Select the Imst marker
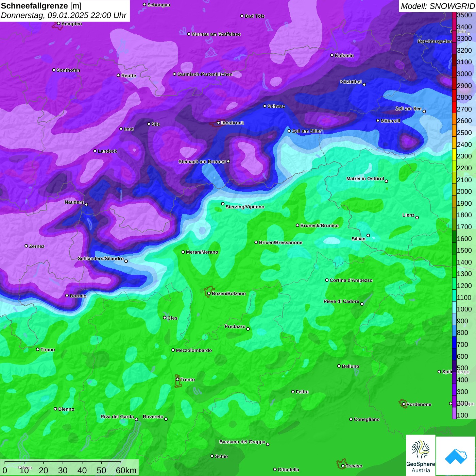 point(121,129)
